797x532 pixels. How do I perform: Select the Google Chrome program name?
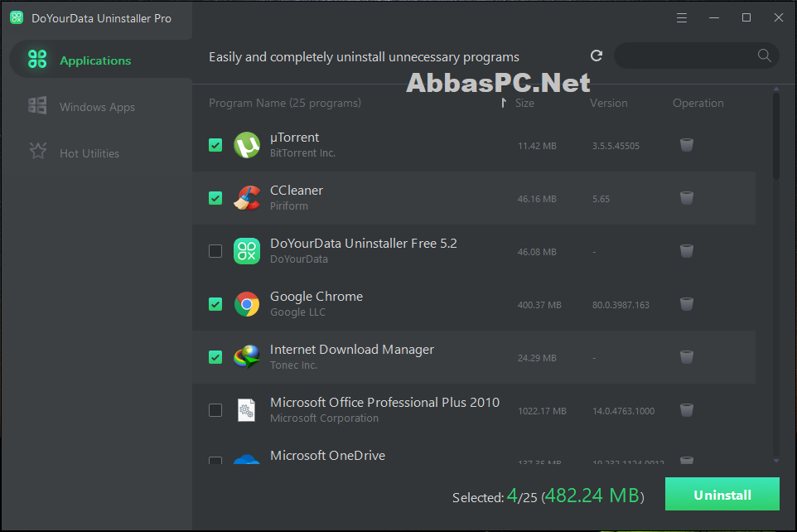pyautogui.click(x=316, y=297)
